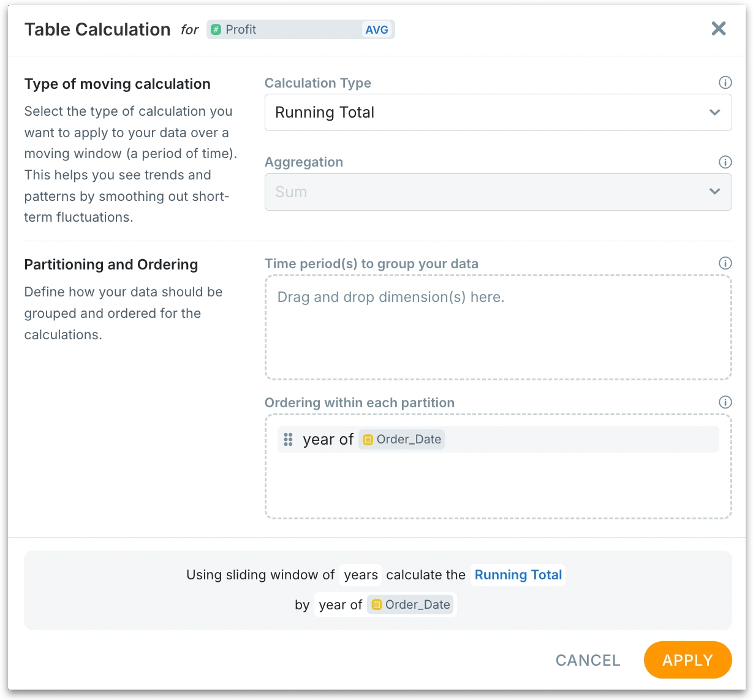Click the AVG aggregation badge on Profit
753x700 pixels.
tap(376, 30)
